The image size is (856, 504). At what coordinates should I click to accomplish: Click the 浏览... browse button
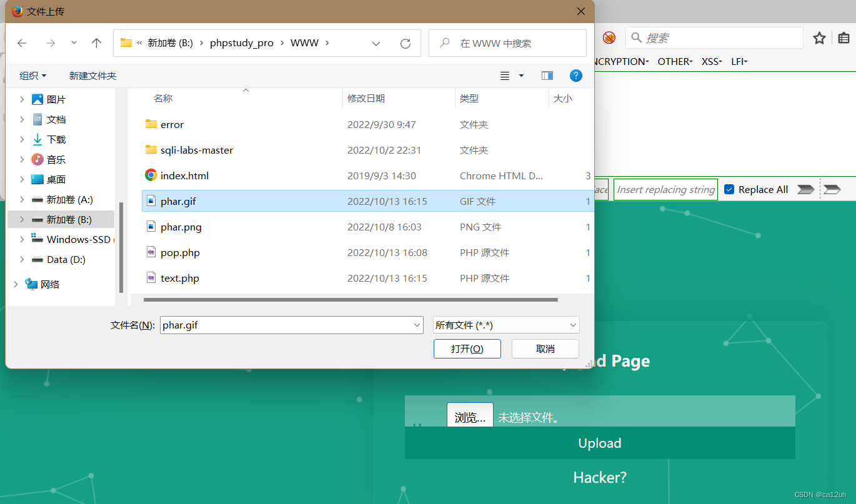click(470, 416)
